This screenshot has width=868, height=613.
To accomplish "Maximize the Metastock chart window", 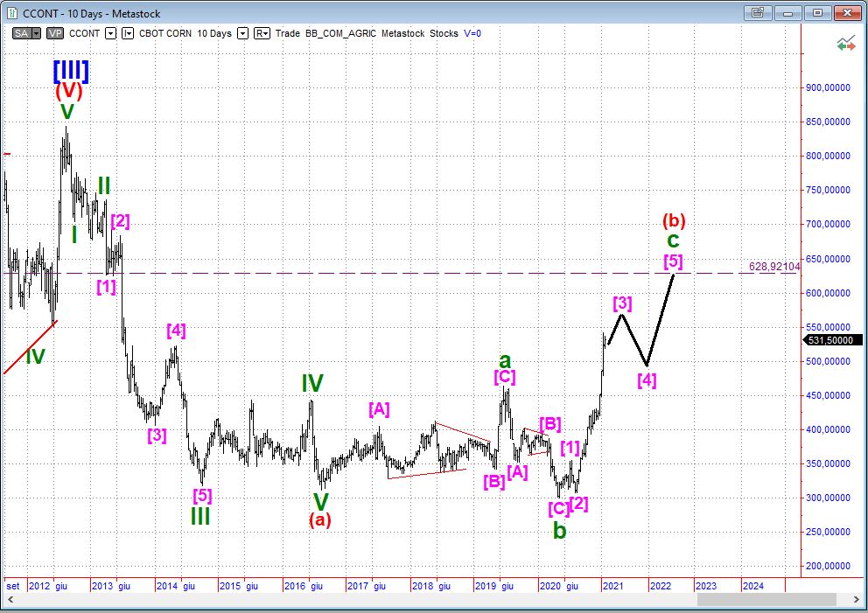I will tap(817, 13).
